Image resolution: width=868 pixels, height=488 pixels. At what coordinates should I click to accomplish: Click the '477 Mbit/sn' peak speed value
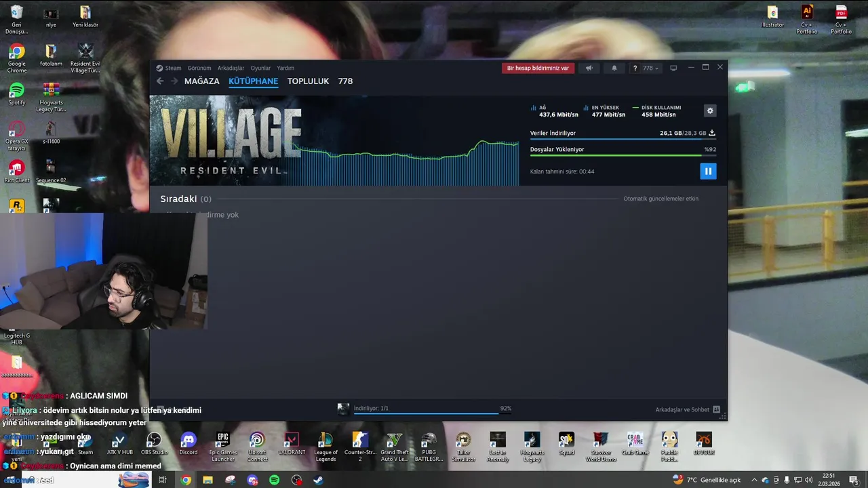tap(608, 115)
